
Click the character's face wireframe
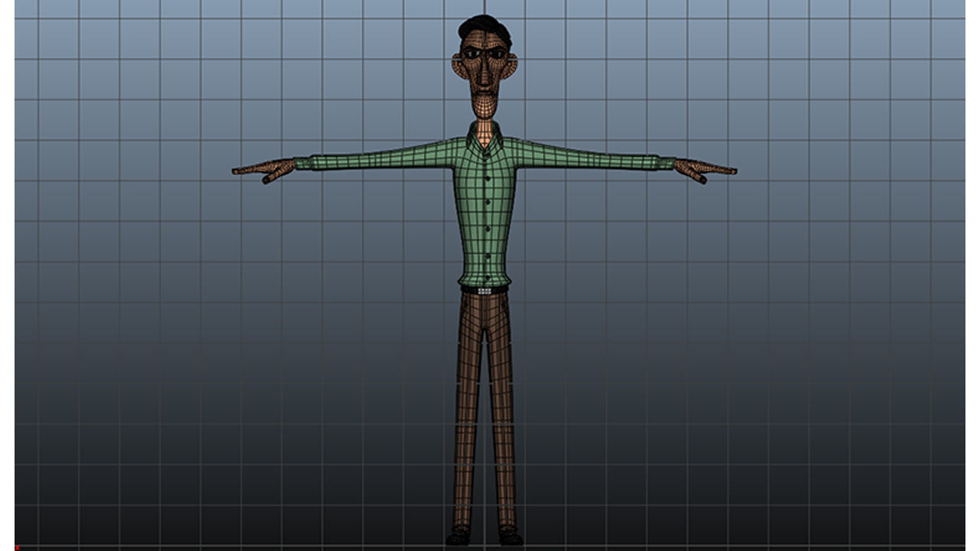click(x=484, y=75)
